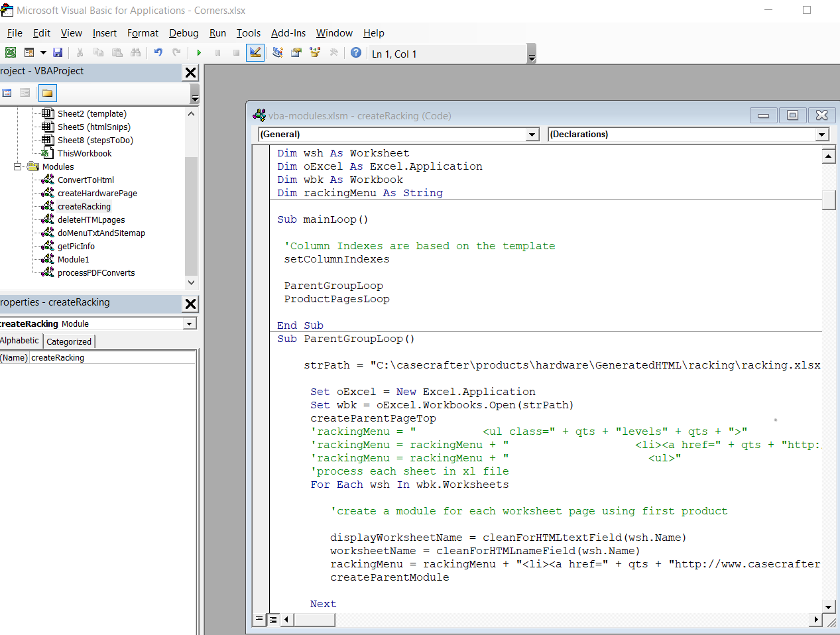The image size is (840, 635).
Task: Open the Properties Window toolbar icon
Action: point(296,53)
